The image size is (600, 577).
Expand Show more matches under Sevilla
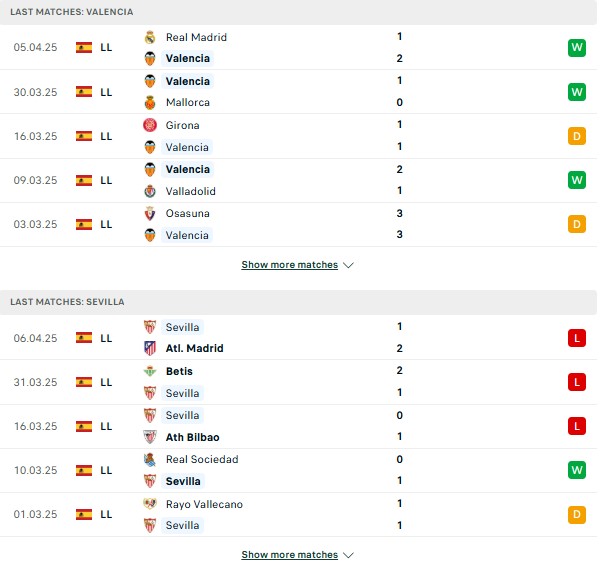click(x=290, y=555)
